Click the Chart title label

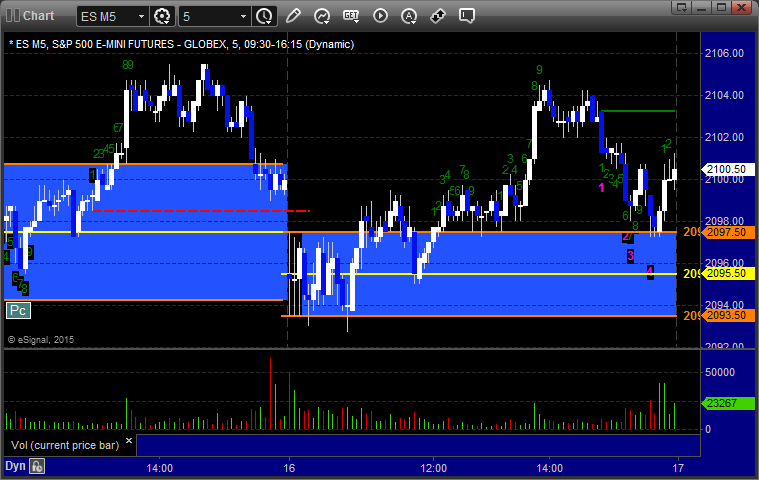coord(38,15)
